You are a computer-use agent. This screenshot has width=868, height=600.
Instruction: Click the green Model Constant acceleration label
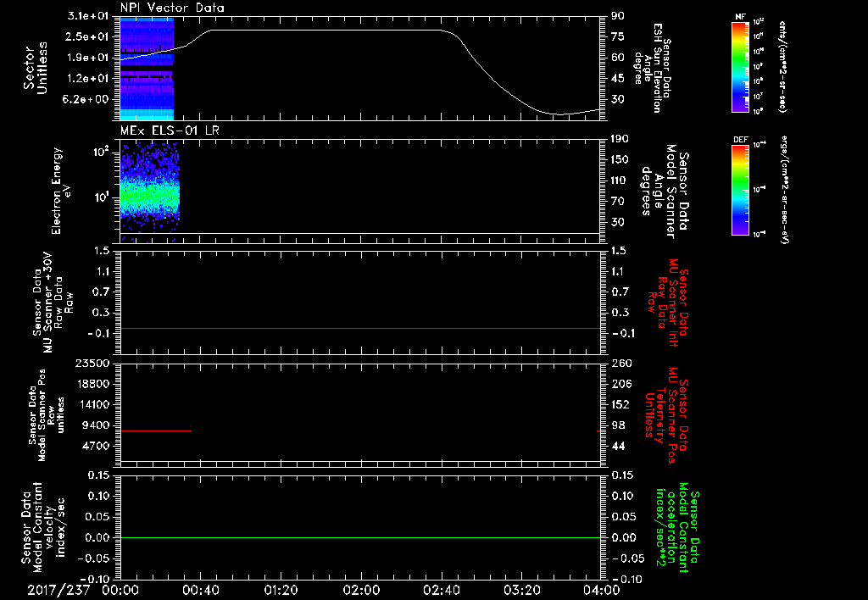tap(678, 529)
